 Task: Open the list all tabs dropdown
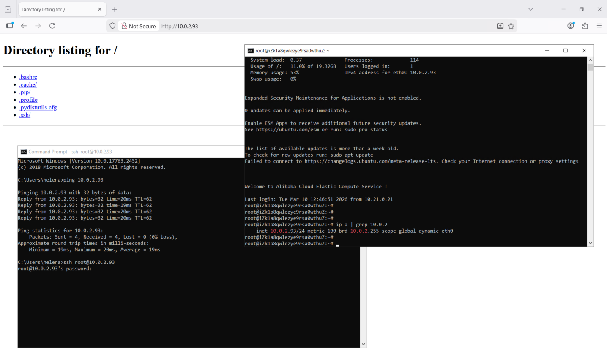tap(530, 9)
